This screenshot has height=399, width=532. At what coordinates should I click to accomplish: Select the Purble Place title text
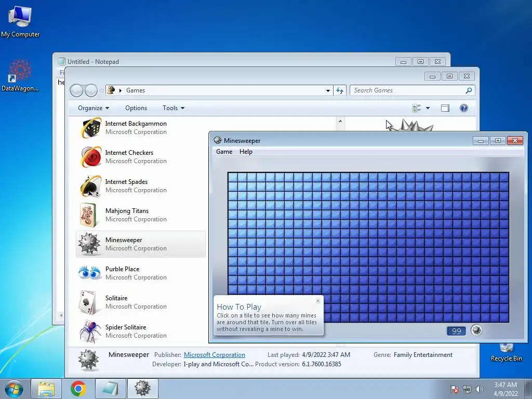click(122, 269)
